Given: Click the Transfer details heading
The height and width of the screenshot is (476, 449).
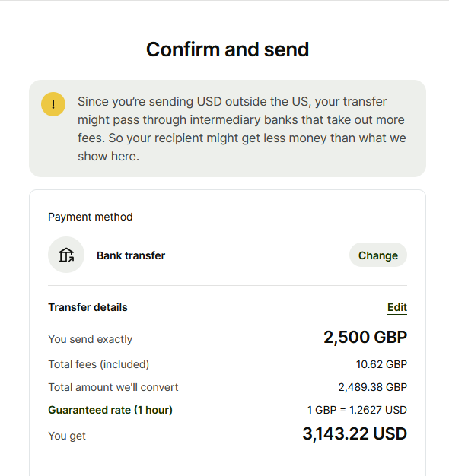Looking at the screenshot, I should click(88, 307).
